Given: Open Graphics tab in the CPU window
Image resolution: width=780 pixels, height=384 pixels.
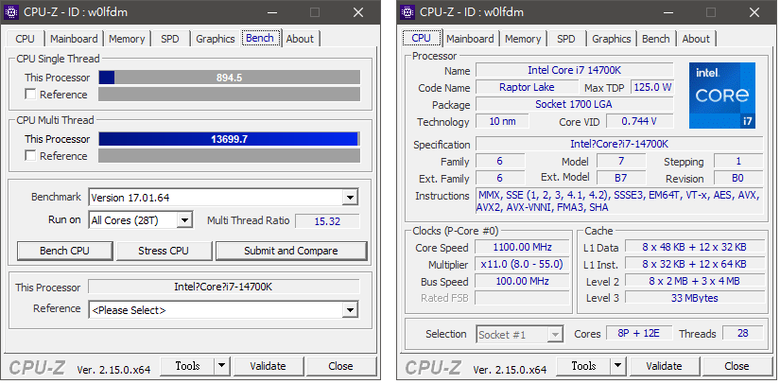Looking at the screenshot, I should click(x=611, y=39).
